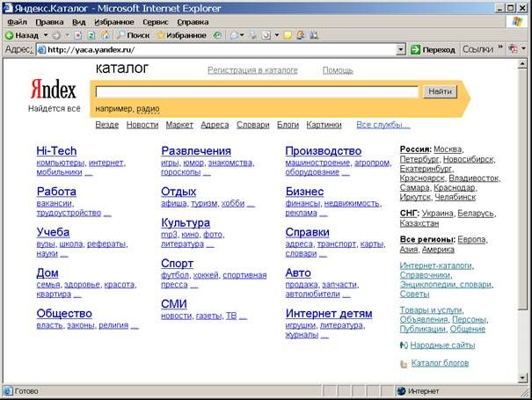Open the back history dropdown arrow
This screenshot has height=400, width=532.
pyautogui.click(x=46, y=35)
